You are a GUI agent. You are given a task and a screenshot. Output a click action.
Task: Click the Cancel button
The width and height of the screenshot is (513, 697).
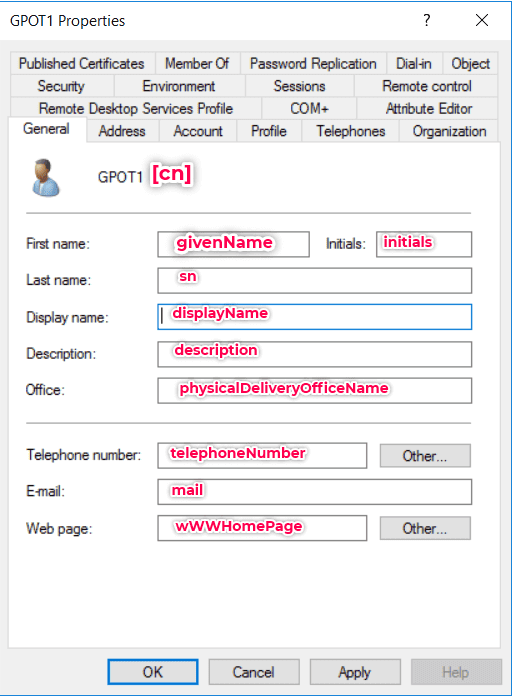click(254, 672)
